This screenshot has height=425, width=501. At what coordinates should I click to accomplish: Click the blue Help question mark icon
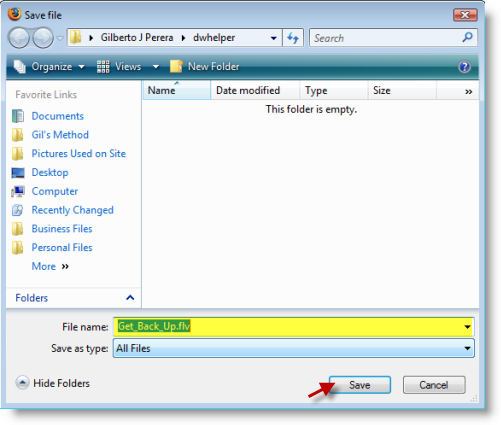464,67
